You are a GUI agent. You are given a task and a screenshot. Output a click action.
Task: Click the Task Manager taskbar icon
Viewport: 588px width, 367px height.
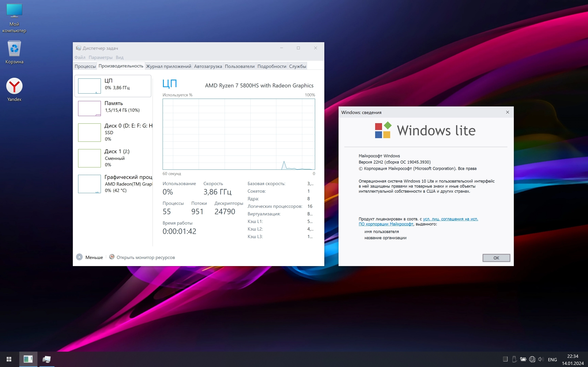[x=46, y=359]
